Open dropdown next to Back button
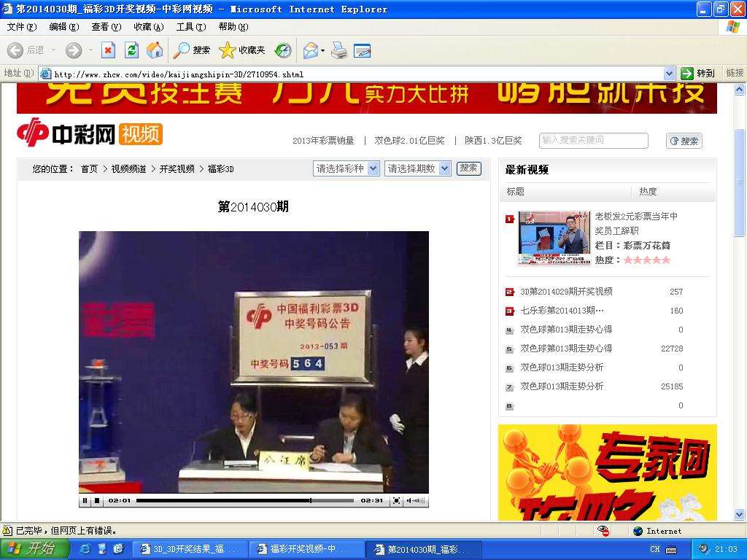Screen dimensions: 747x560 coord(53,50)
